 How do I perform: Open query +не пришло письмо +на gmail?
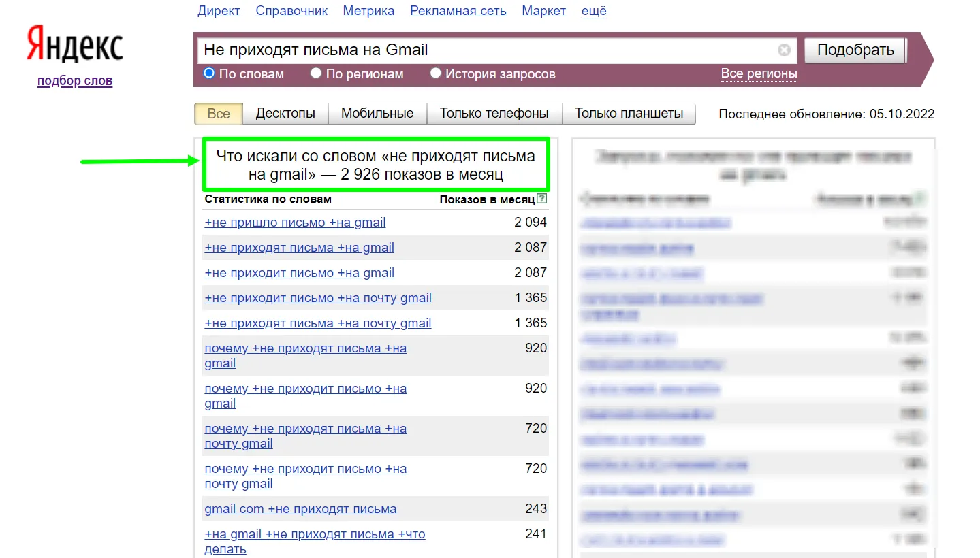point(295,223)
